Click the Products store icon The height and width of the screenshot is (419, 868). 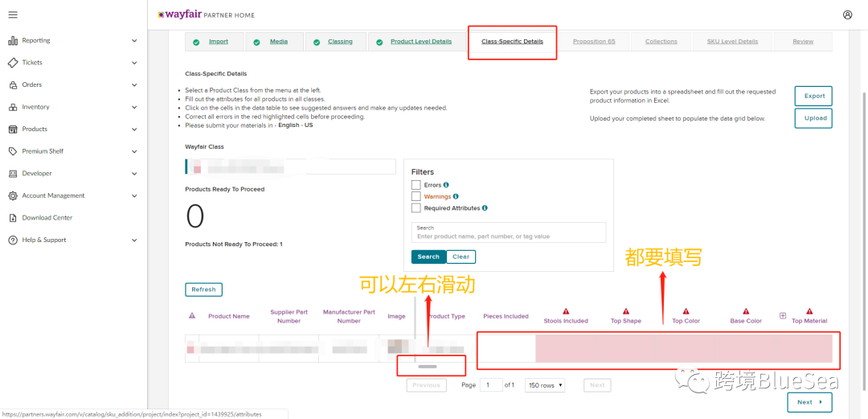point(13,129)
